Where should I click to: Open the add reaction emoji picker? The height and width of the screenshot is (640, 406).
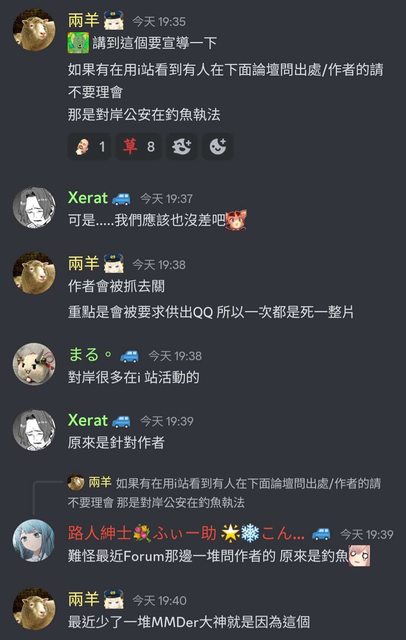tap(217, 146)
